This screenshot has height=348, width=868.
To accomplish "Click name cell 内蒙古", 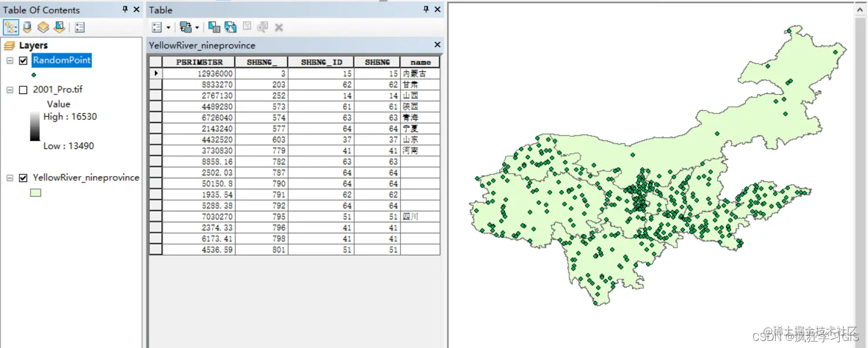I will click(420, 73).
